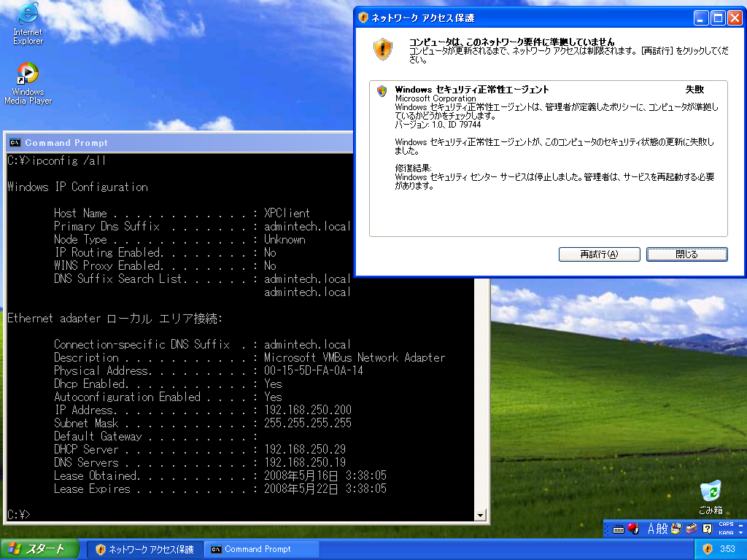Viewport: 747px width, 560px height.
Task: Click the 'Microsoft VMBus Network Adapter' description
Action: click(355, 357)
